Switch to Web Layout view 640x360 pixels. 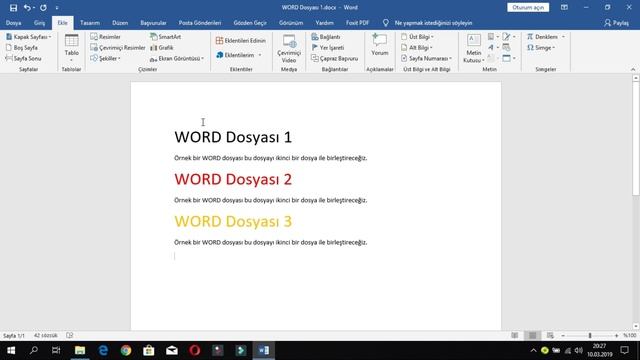pos(550,336)
